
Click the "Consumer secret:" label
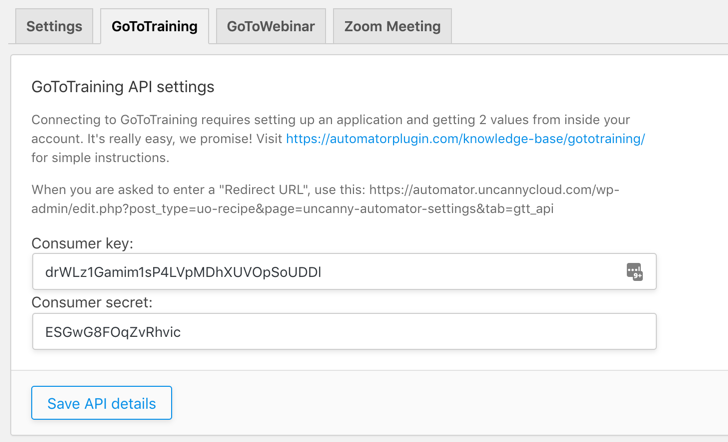92,302
